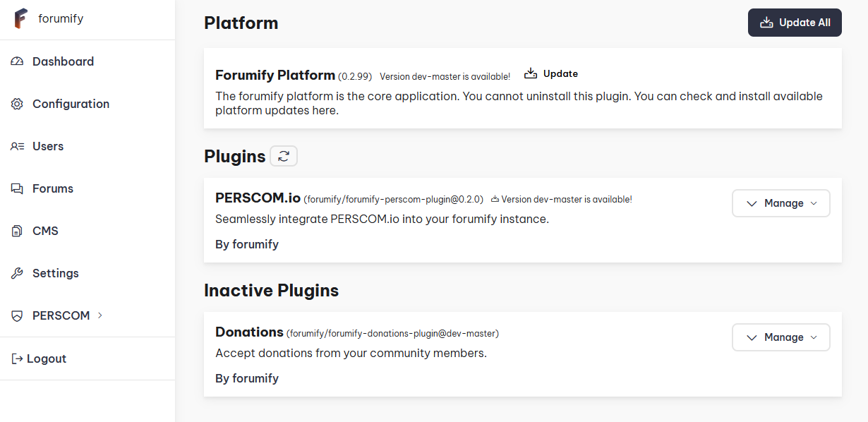868x422 pixels.
Task: Open the Users menu item
Action: [x=48, y=146]
